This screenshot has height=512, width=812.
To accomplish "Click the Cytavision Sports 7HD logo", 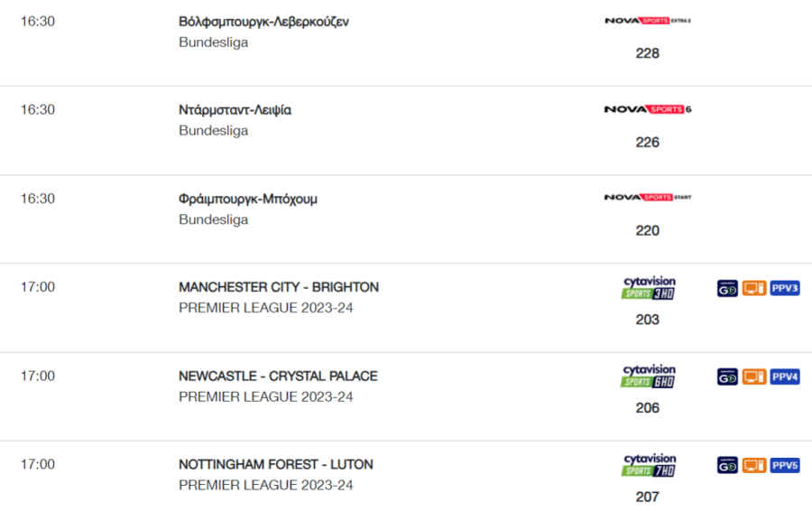I will (x=649, y=465).
